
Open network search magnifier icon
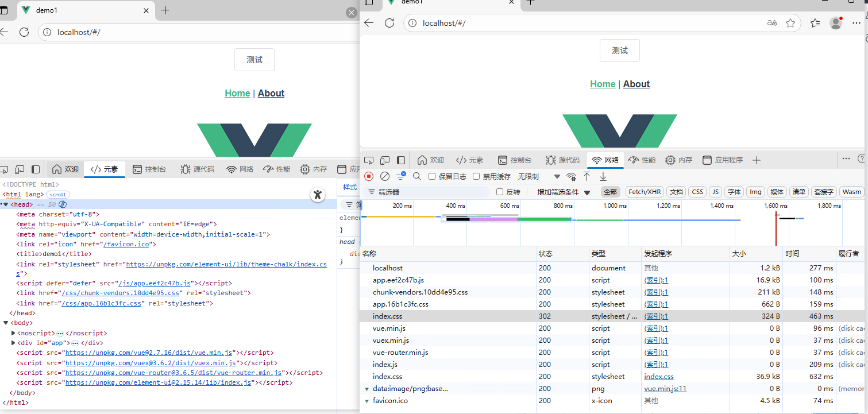coord(417,176)
